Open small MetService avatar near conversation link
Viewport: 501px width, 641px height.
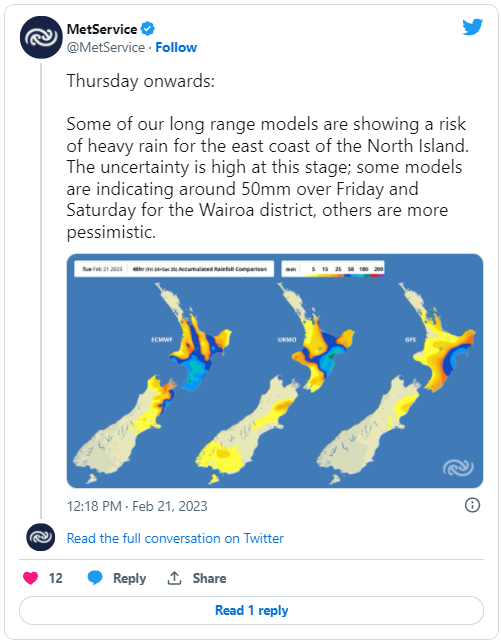pos(40,537)
